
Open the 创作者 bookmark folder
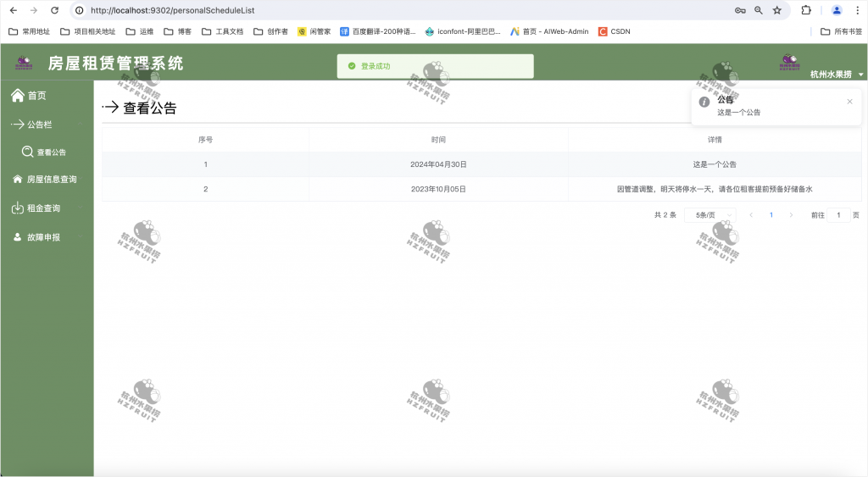coord(270,31)
